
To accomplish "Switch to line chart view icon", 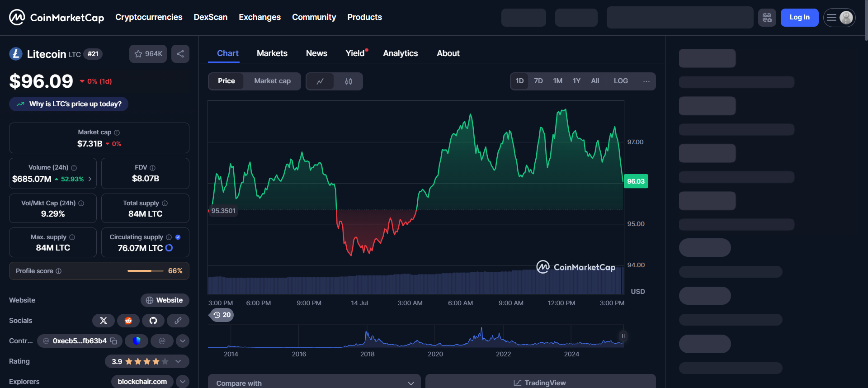I will 320,81.
